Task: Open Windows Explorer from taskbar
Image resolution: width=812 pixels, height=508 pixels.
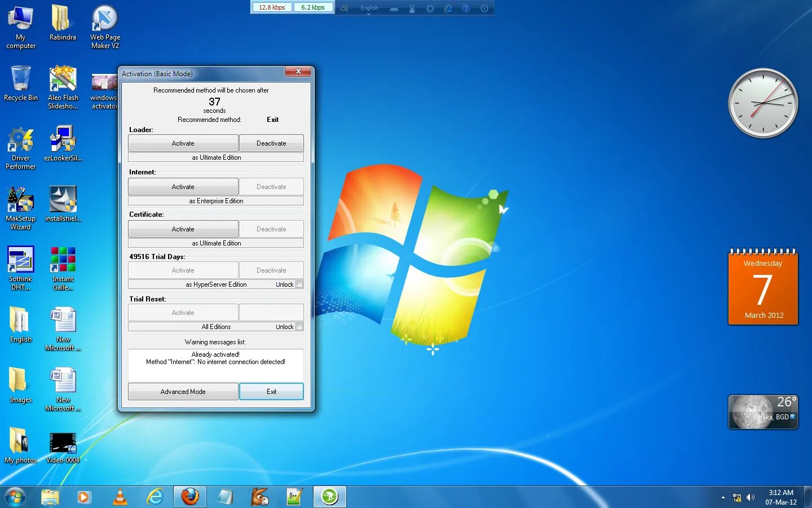Action: 50,497
